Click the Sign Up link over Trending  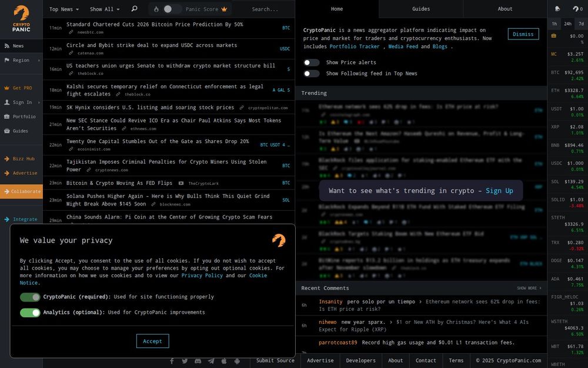pyautogui.click(x=499, y=190)
